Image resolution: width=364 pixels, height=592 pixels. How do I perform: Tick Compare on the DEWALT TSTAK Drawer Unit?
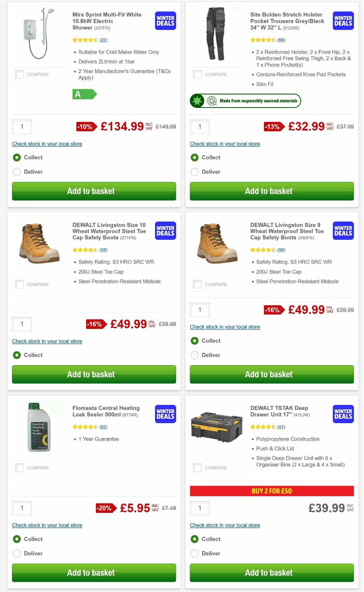tap(197, 467)
